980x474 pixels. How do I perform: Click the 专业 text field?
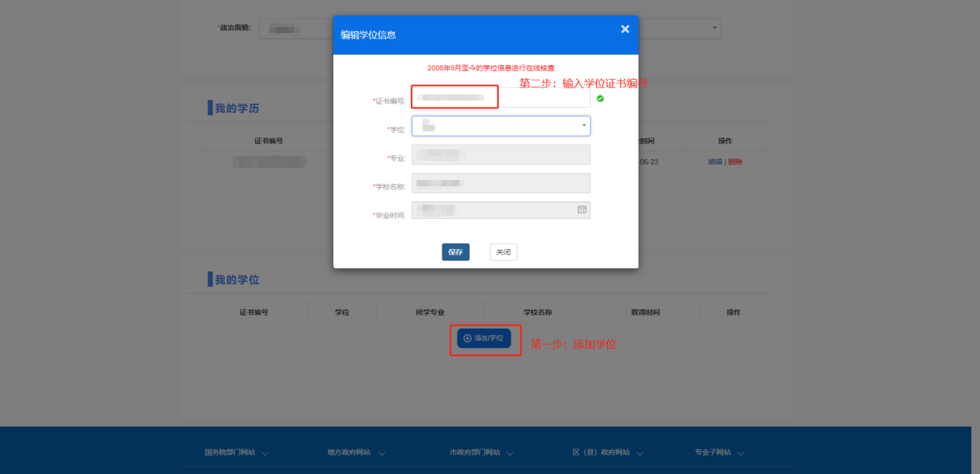click(501, 155)
